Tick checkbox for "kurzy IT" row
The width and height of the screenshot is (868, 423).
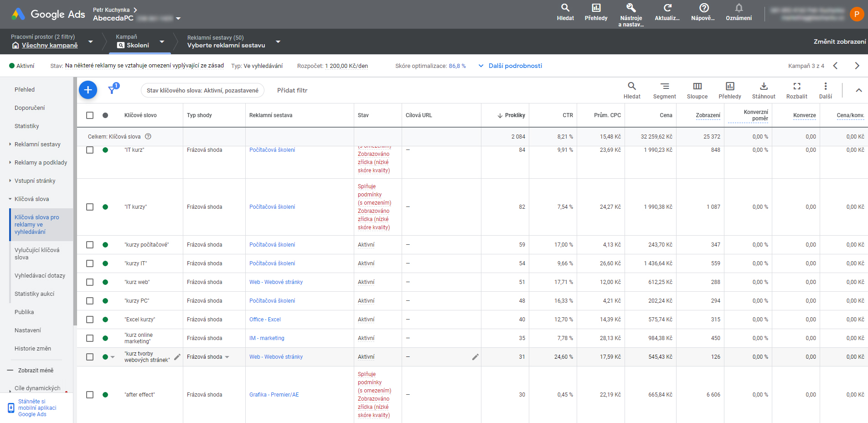pyautogui.click(x=90, y=263)
